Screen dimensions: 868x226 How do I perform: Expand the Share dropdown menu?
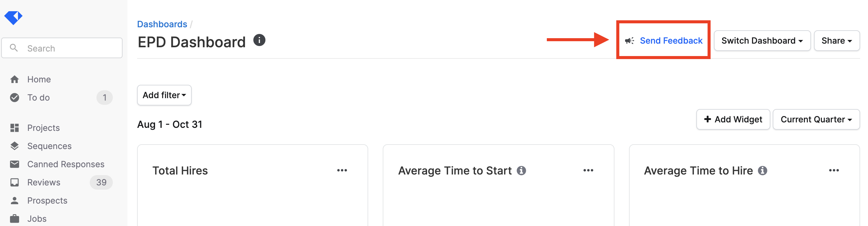[x=837, y=41]
